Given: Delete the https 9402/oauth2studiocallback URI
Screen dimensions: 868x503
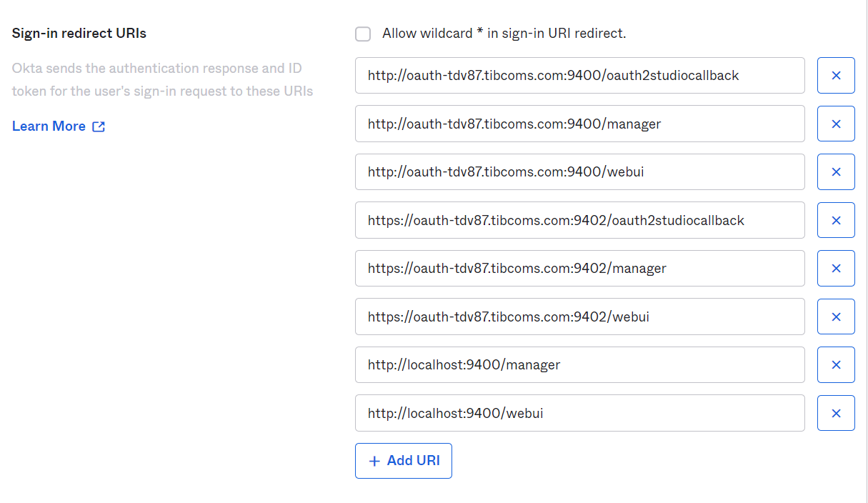Looking at the screenshot, I should 836,220.
